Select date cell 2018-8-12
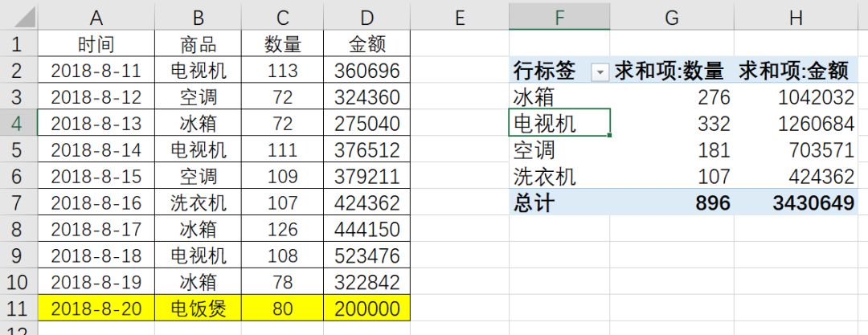The height and width of the screenshot is (335, 868). pyautogui.click(x=96, y=96)
